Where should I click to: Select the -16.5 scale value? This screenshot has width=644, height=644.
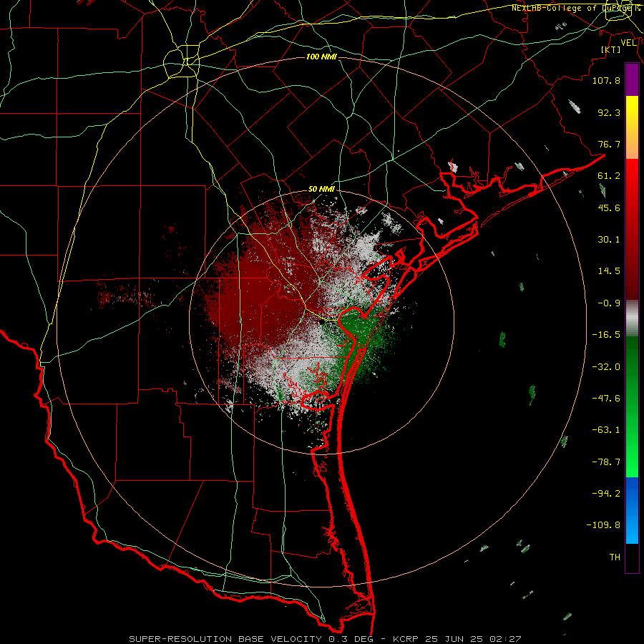pos(606,335)
